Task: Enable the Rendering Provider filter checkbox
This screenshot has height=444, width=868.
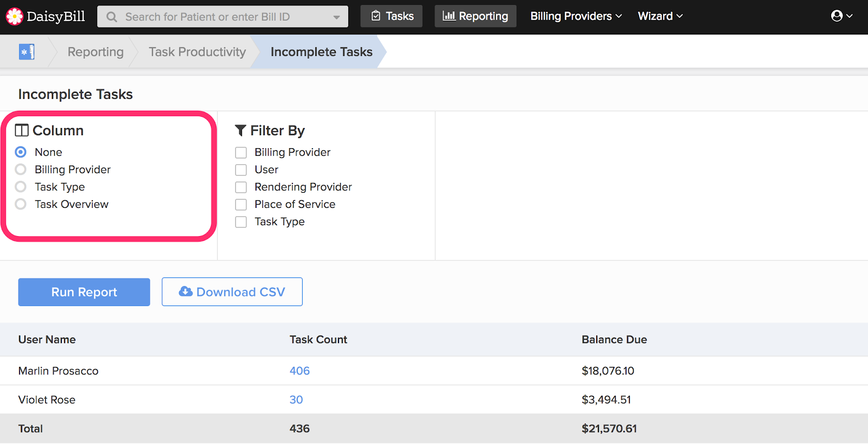Action: tap(241, 187)
